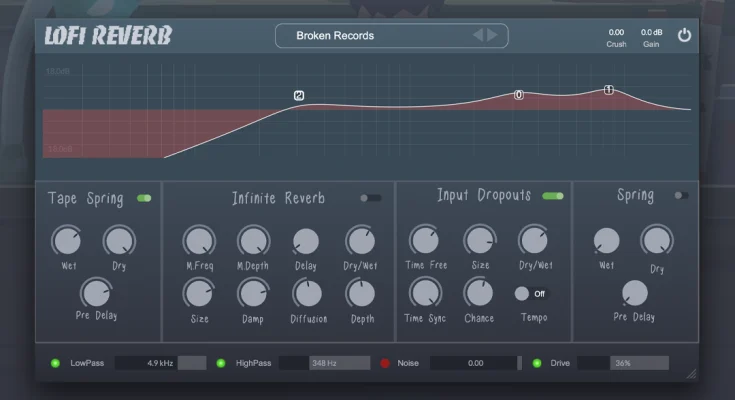Click the resize grip in bottom corner
The height and width of the screenshot is (400, 735).
(690, 374)
